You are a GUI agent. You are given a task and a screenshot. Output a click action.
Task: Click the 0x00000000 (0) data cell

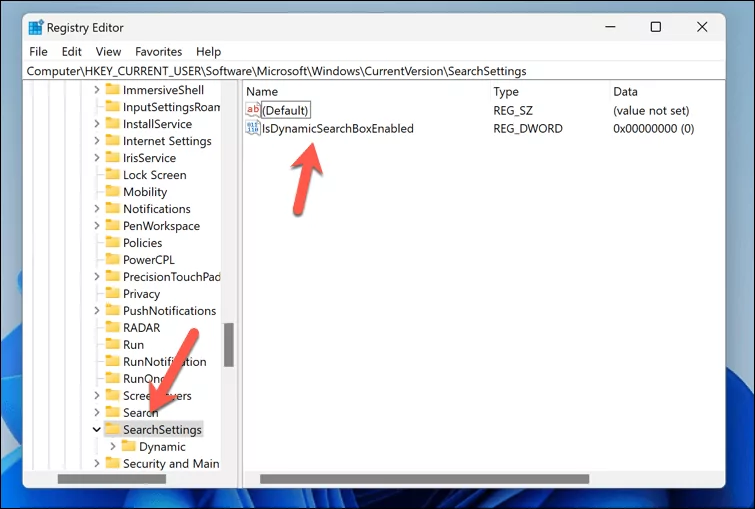pos(653,129)
